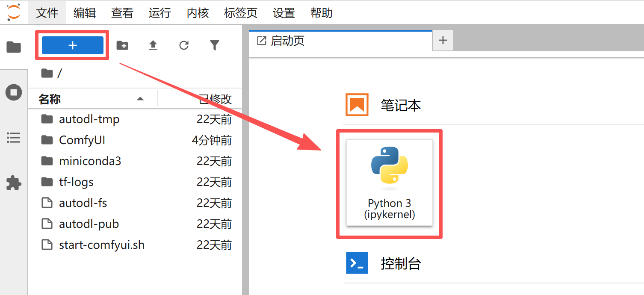The height and width of the screenshot is (295, 644).
Task: Toggle the file filter funnel icon
Action: 215,45
